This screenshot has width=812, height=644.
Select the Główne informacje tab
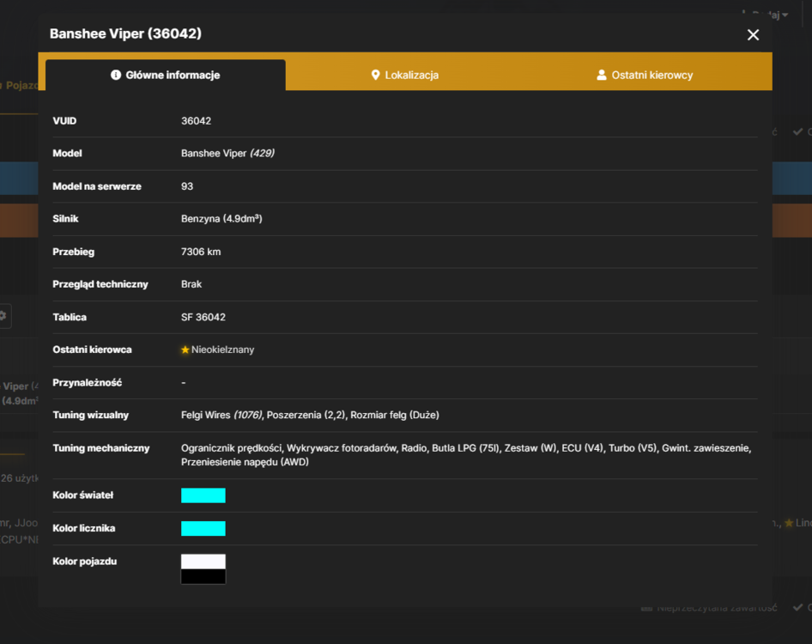(x=165, y=75)
